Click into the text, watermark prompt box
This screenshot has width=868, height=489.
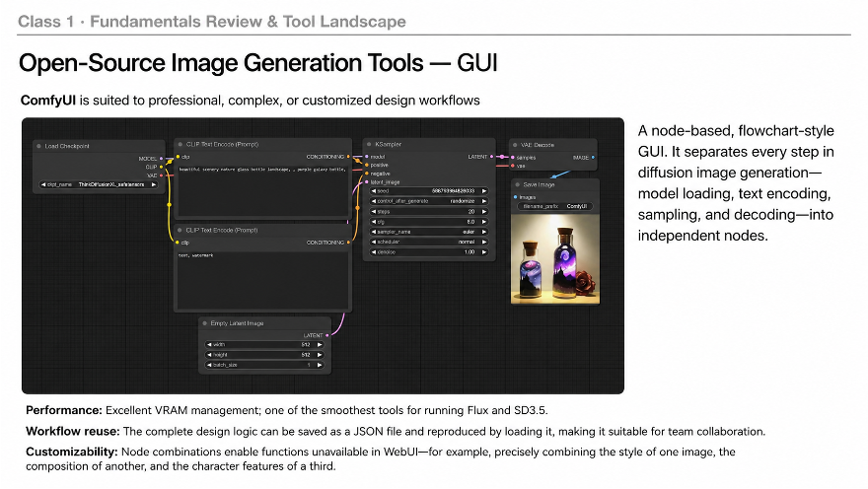(x=263, y=279)
